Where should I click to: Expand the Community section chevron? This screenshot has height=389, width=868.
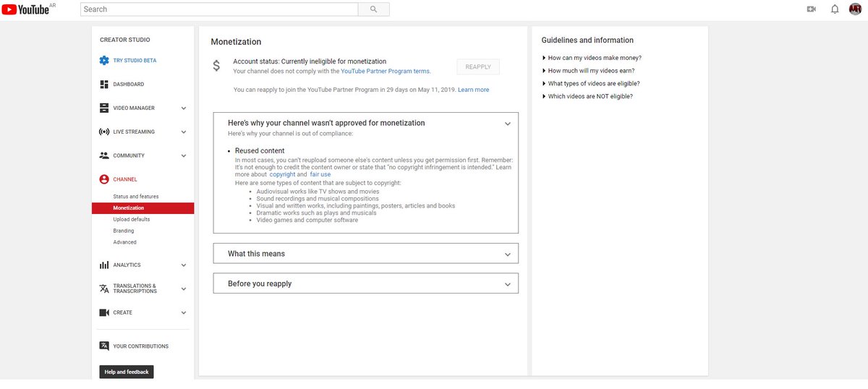[x=183, y=155]
